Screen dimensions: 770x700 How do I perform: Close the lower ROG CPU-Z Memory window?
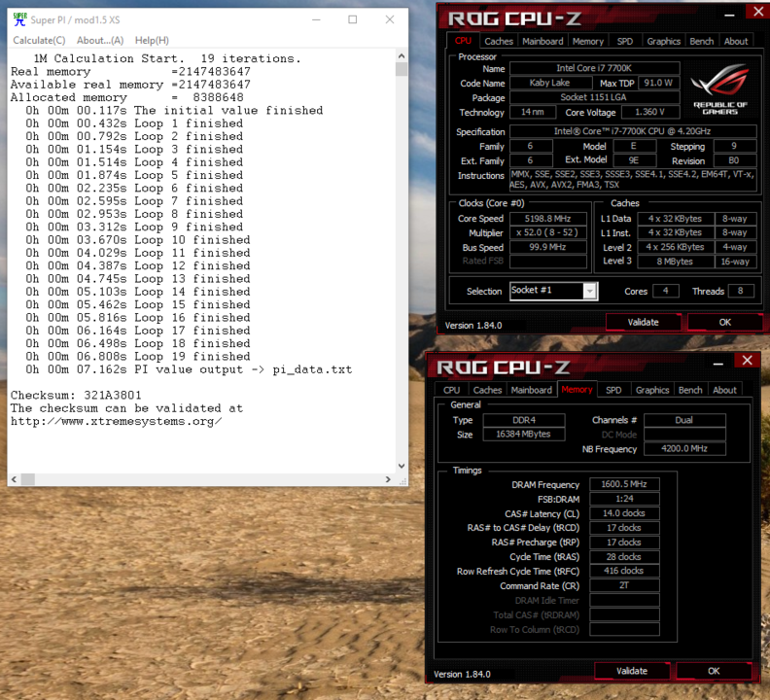coord(747,360)
